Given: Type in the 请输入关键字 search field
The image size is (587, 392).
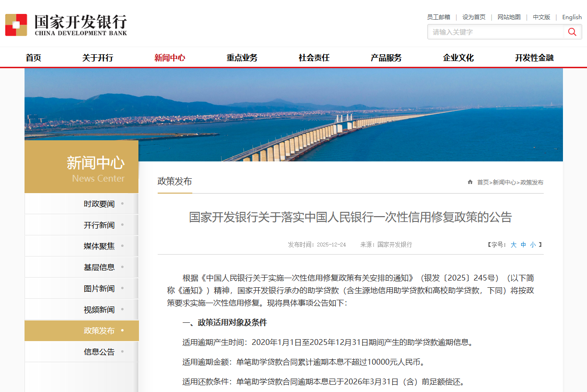Looking at the screenshot, I should coord(495,32).
